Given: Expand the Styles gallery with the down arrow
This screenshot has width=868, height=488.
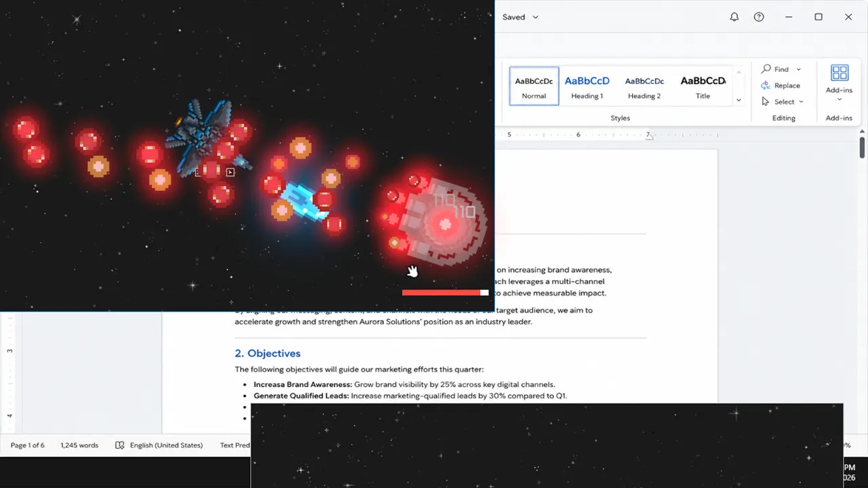Looking at the screenshot, I should point(738,100).
